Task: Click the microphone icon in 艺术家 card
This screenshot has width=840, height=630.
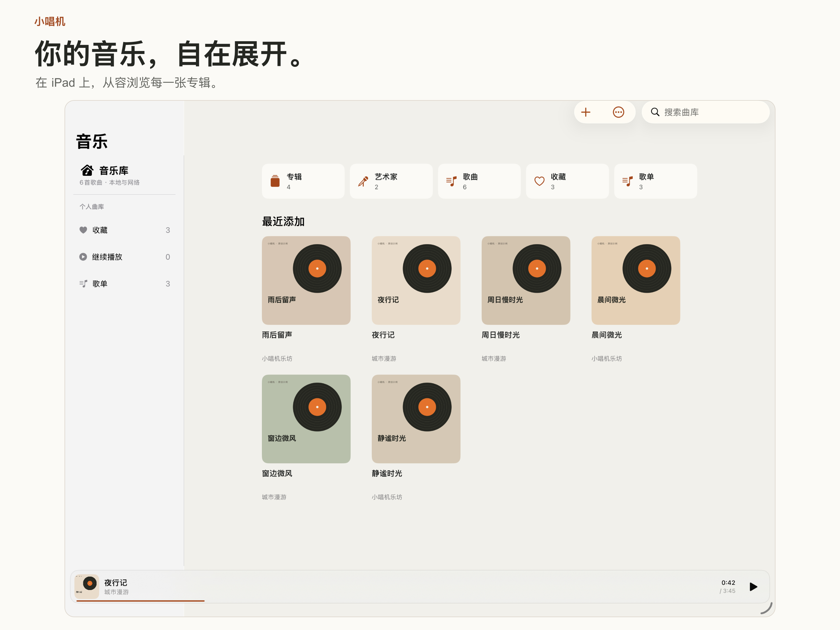Action: 363,181
